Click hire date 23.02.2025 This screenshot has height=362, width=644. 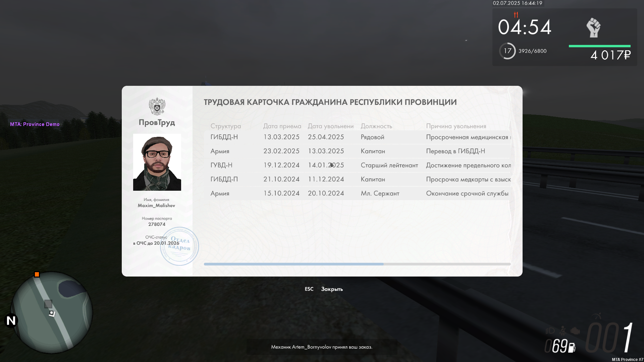(x=281, y=151)
